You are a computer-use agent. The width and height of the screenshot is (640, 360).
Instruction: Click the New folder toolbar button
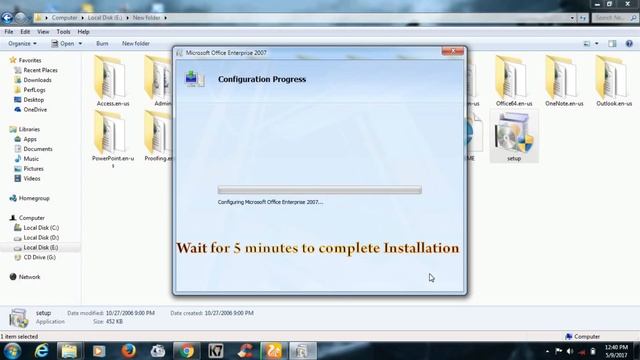[x=136, y=43]
